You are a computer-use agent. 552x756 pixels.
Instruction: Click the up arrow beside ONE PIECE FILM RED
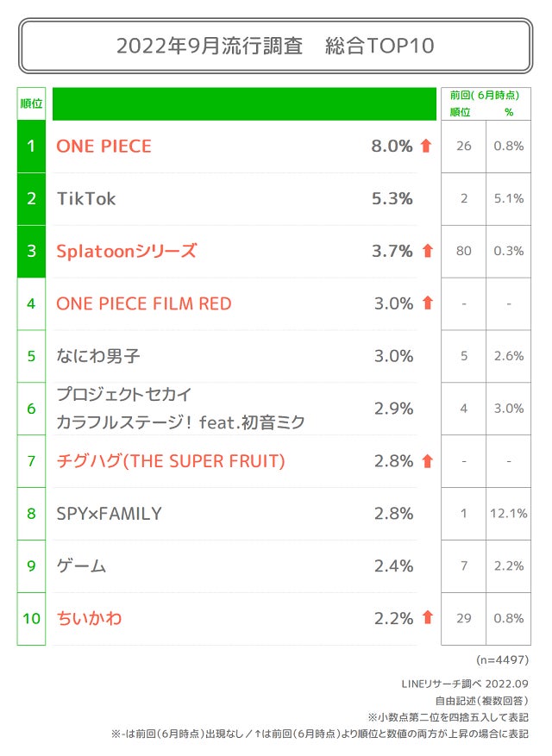[425, 303]
